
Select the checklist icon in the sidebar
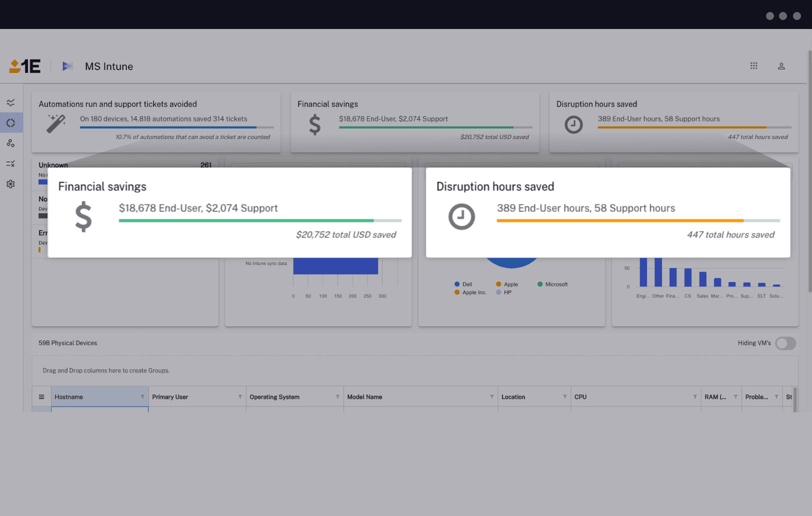pos(10,163)
